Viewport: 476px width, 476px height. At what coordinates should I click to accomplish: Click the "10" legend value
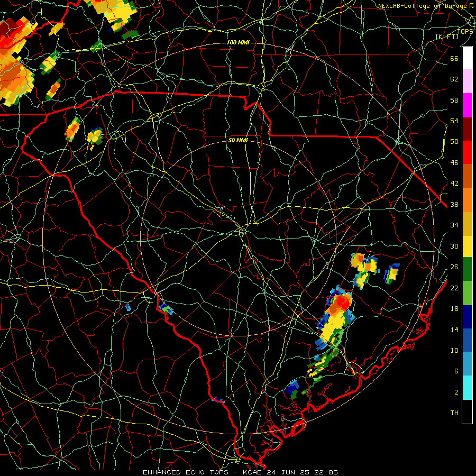pos(454,350)
